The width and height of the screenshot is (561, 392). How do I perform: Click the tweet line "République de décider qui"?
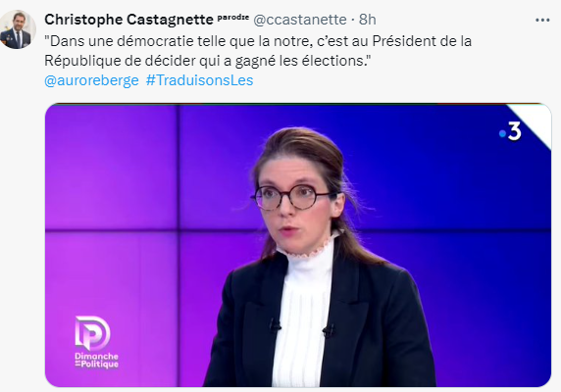[208, 61]
